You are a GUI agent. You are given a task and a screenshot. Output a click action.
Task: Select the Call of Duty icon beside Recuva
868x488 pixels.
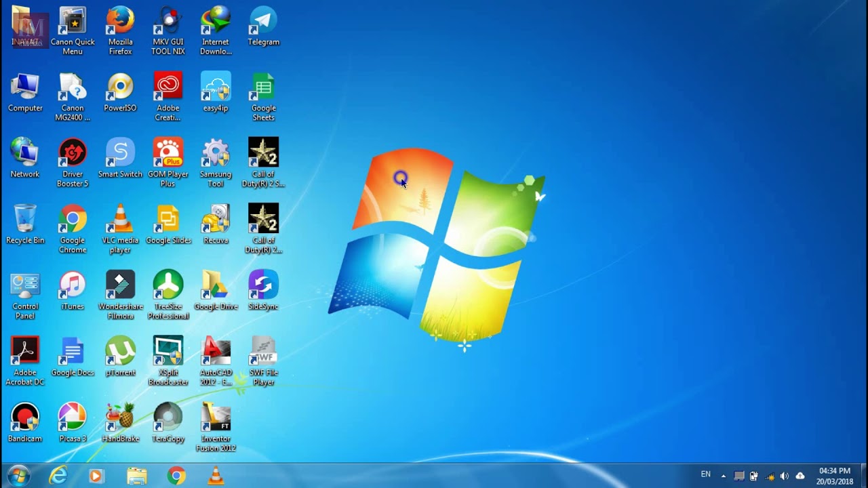coord(263,229)
